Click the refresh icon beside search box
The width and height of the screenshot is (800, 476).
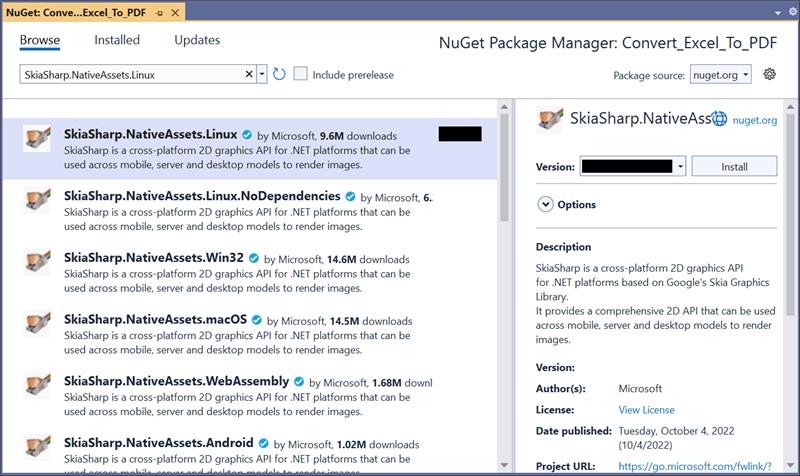[280, 74]
